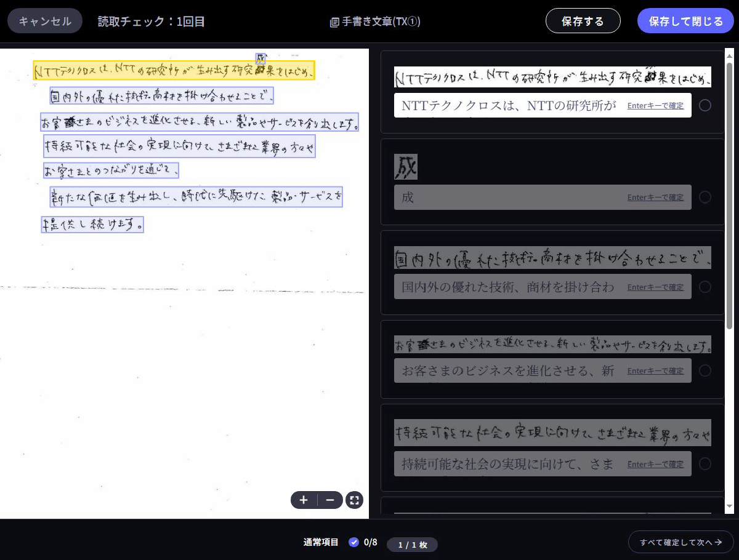Select handwritten line 提供し続けます in document

(92, 223)
